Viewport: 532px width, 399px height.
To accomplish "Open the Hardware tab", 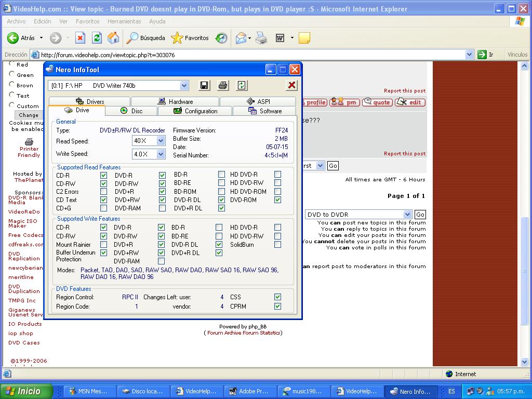I will pos(175,101).
